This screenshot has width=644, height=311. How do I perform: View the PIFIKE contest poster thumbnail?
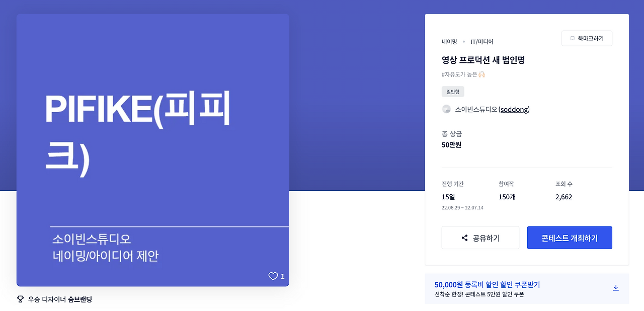coord(153,150)
